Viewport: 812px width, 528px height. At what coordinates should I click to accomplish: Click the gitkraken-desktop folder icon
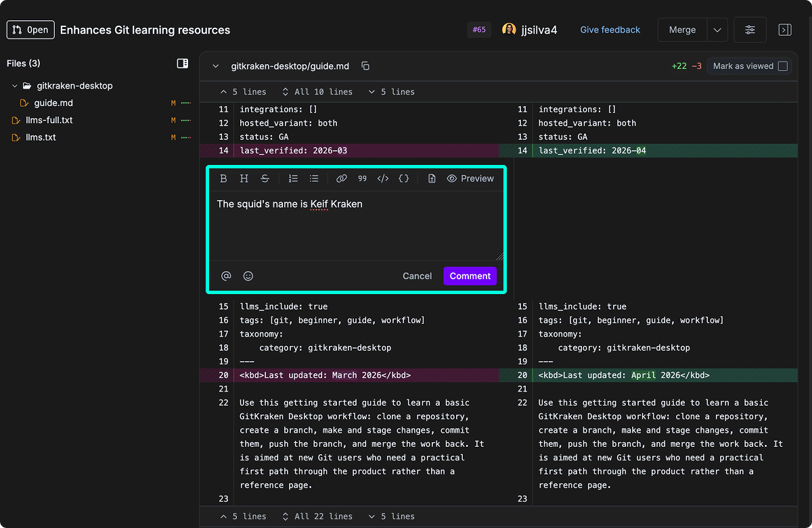(x=27, y=86)
